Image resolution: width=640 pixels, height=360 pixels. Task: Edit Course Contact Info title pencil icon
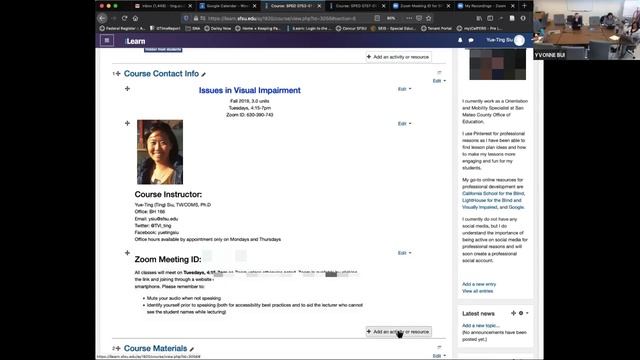pyautogui.click(x=203, y=74)
